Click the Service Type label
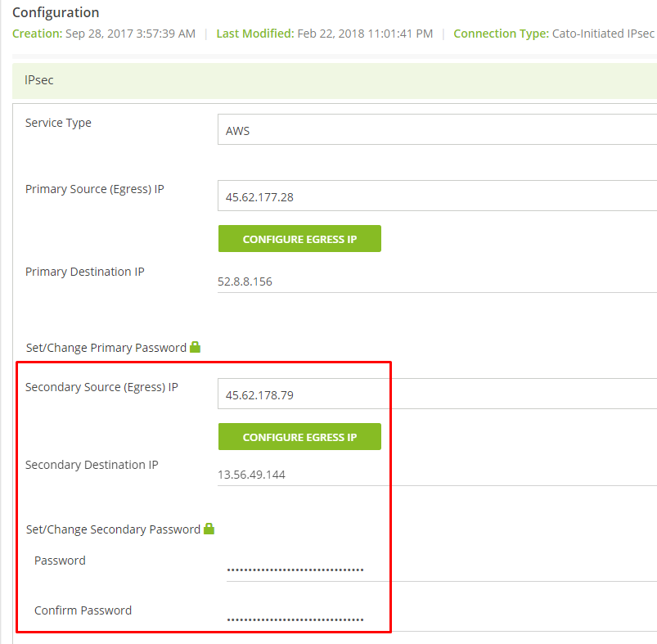 pyautogui.click(x=58, y=123)
